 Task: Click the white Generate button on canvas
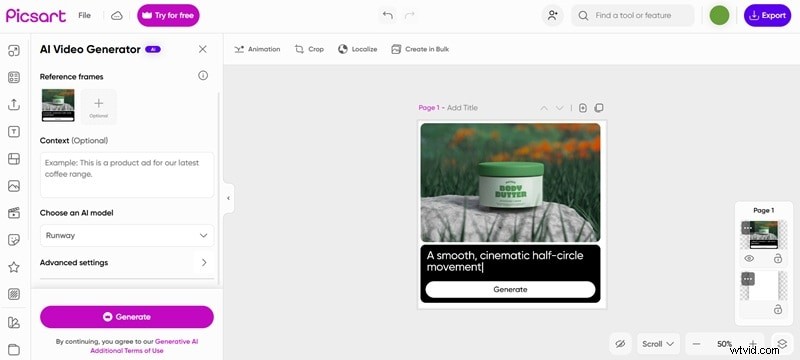pyautogui.click(x=510, y=289)
